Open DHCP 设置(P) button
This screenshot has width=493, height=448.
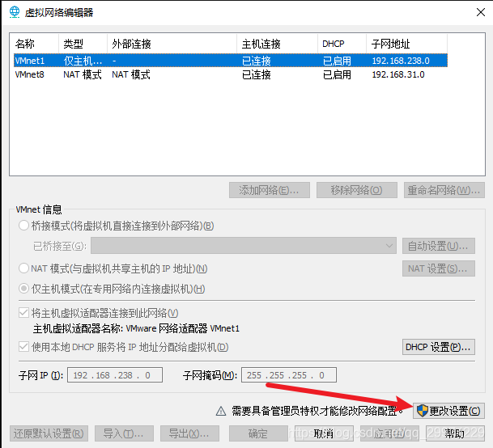pos(439,347)
